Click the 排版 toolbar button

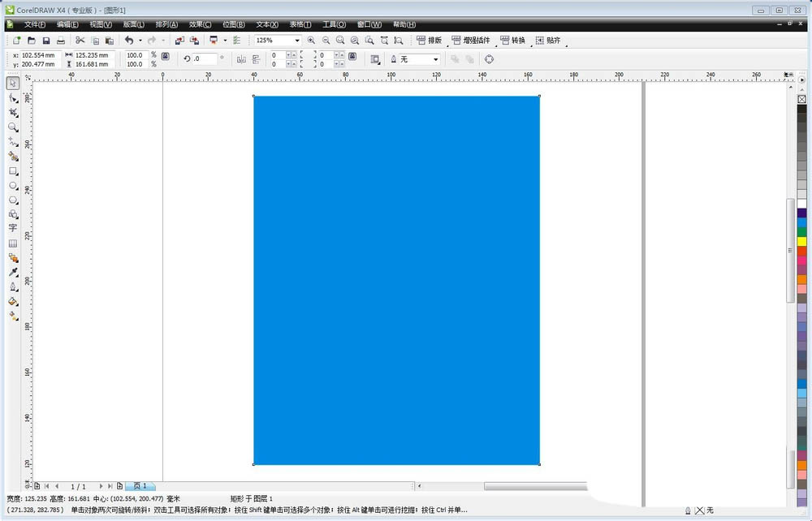tap(429, 41)
